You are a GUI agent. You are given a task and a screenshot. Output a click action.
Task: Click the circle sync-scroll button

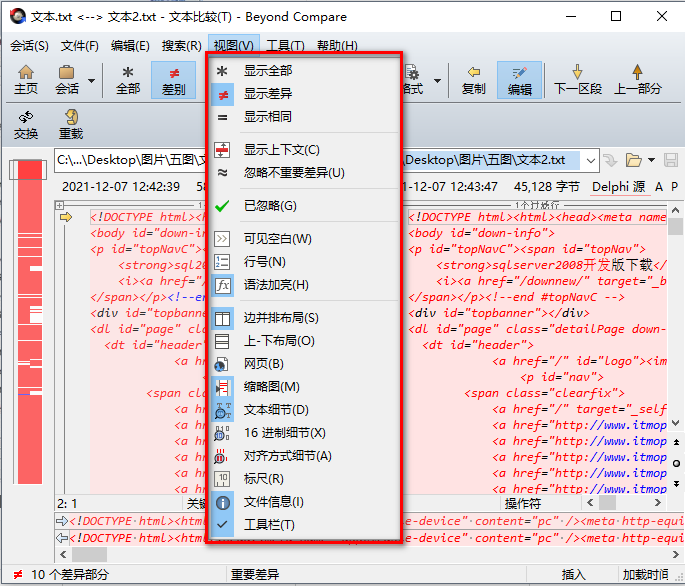(x=676, y=463)
